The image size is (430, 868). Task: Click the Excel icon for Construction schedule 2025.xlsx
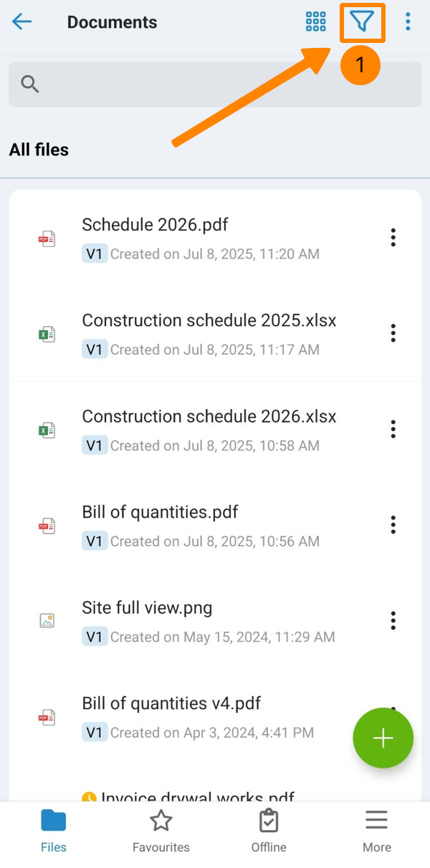(47, 334)
